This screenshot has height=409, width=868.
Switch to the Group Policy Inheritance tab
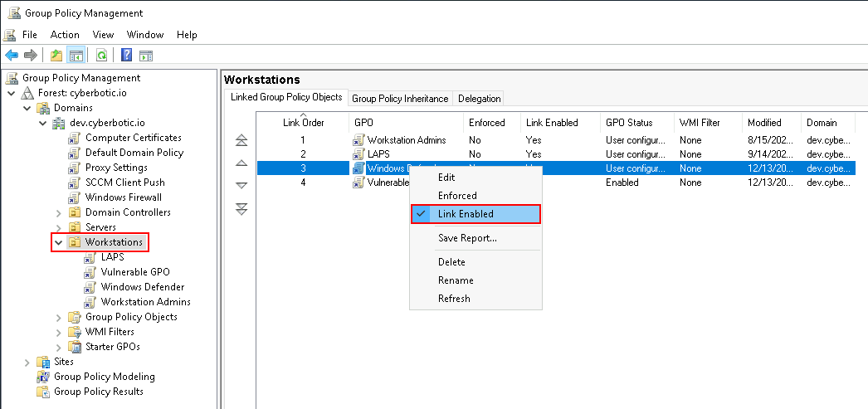(400, 98)
